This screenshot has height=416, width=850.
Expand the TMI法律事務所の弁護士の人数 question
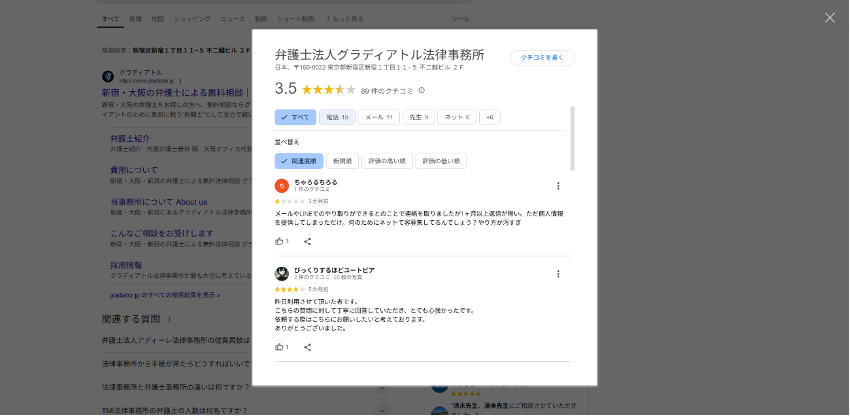point(246,410)
